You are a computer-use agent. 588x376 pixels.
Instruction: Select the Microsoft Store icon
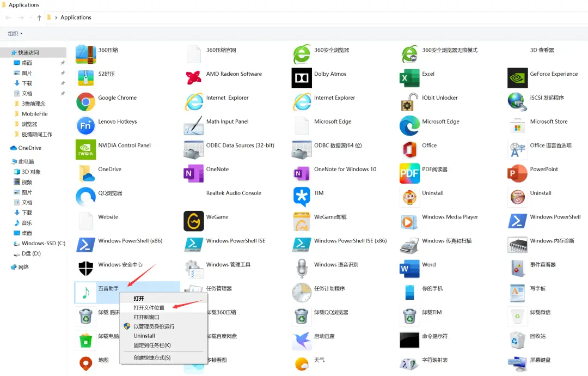click(518, 126)
